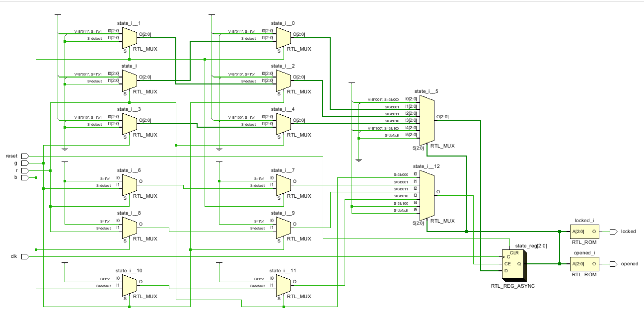Select the state_i__10 RTL_MUX block

coord(129,285)
